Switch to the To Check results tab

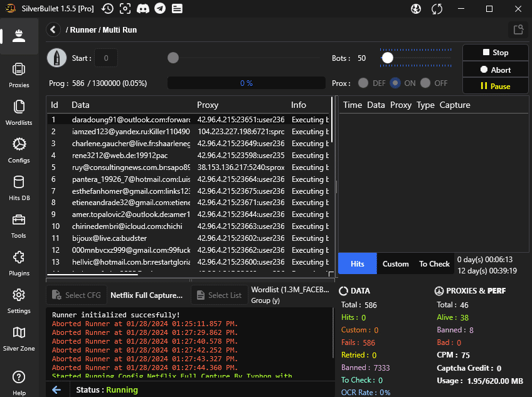coord(434,264)
